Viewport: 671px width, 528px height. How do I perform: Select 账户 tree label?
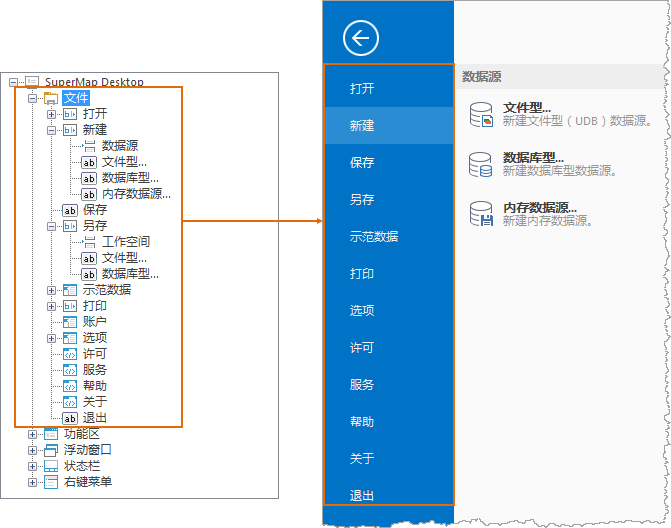click(x=95, y=322)
